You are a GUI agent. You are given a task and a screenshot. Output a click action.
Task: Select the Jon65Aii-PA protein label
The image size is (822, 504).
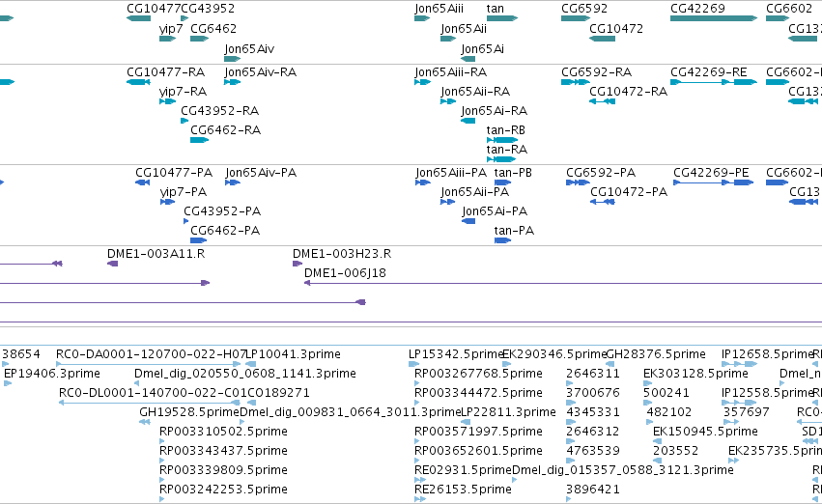tap(475, 192)
